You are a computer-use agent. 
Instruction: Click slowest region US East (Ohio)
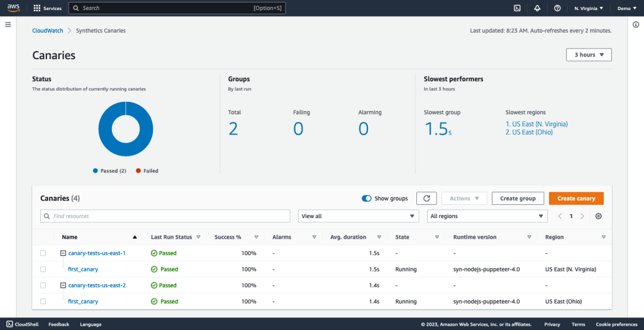tap(529, 132)
